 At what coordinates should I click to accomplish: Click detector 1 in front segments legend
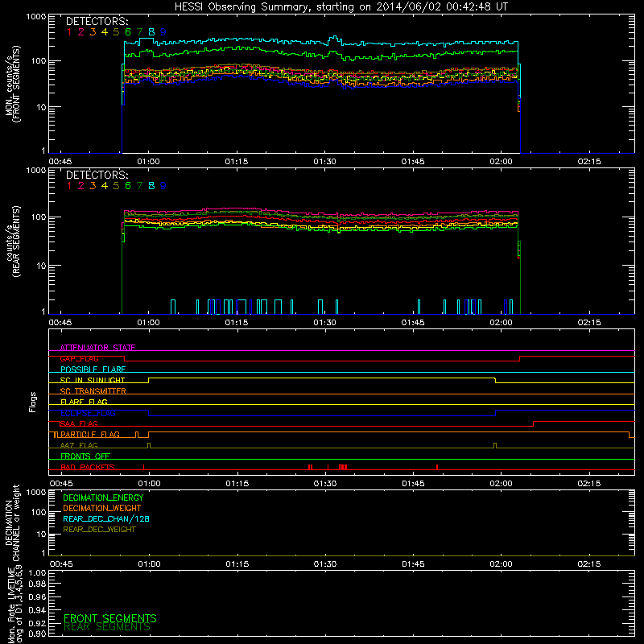pyautogui.click(x=69, y=32)
